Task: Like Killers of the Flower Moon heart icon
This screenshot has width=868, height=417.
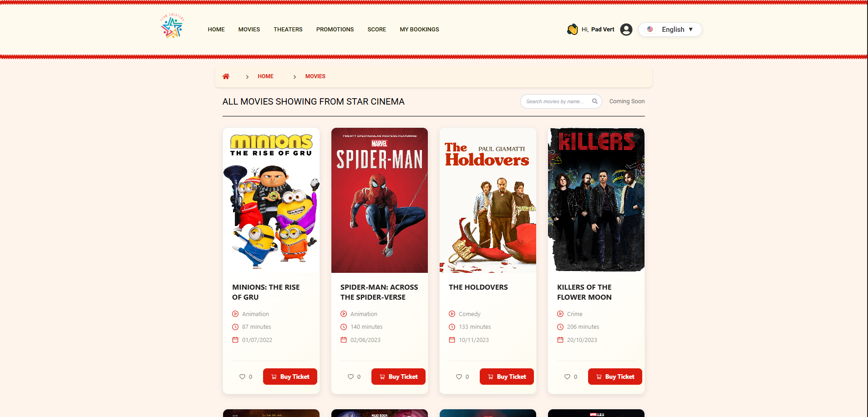Action: [x=567, y=377]
